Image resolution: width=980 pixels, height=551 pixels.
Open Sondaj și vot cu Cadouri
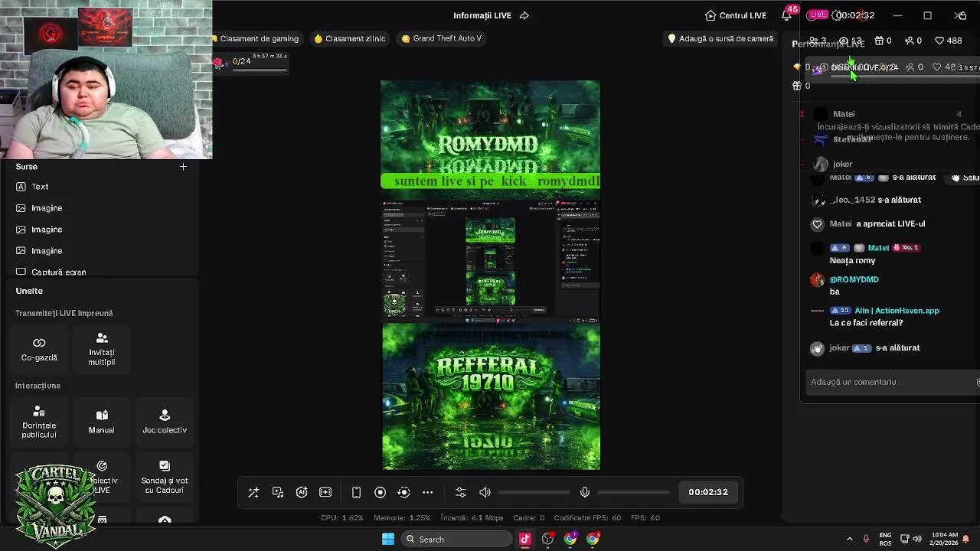point(165,478)
